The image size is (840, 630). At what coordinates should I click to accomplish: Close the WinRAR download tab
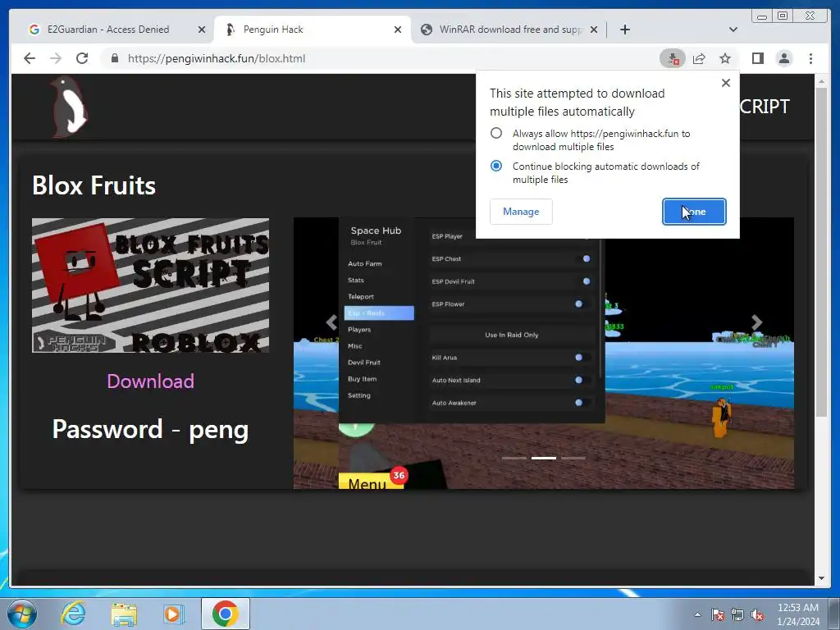coord(594,30)
